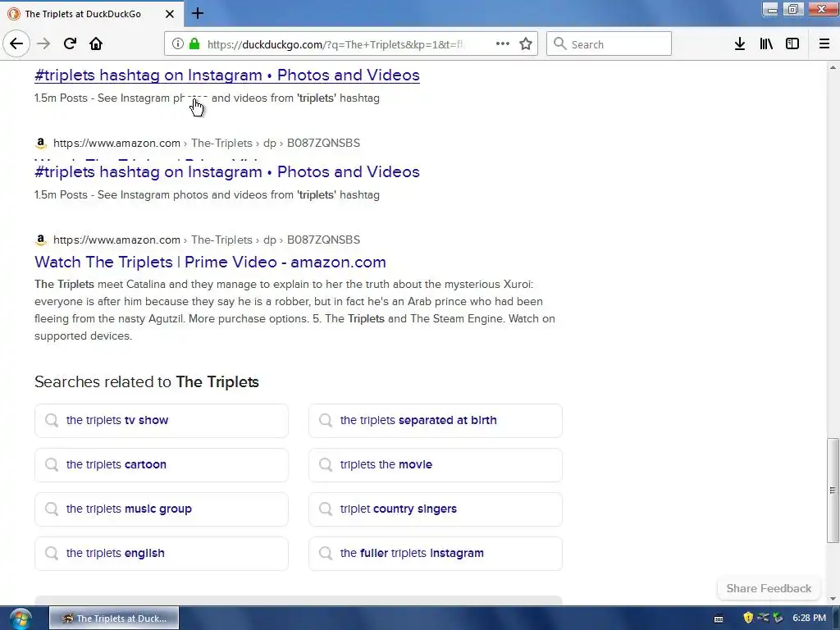Search related: the triplets music group

pos(162,509)
